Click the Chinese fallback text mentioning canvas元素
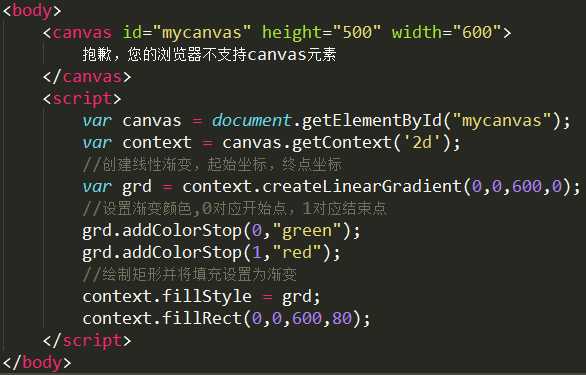Image resolution: width=586 pixels, height=375 pixels. tap(209, 55)
